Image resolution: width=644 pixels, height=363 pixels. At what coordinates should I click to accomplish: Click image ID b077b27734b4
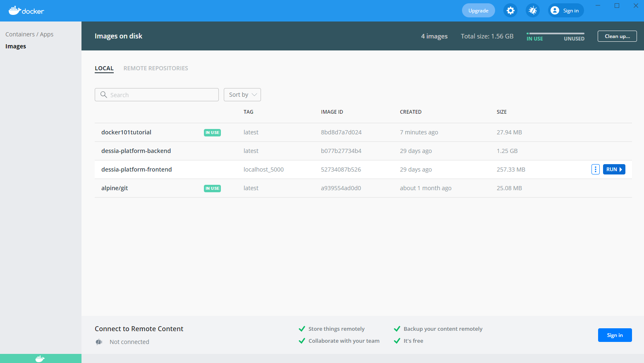(x=341, y=151)
